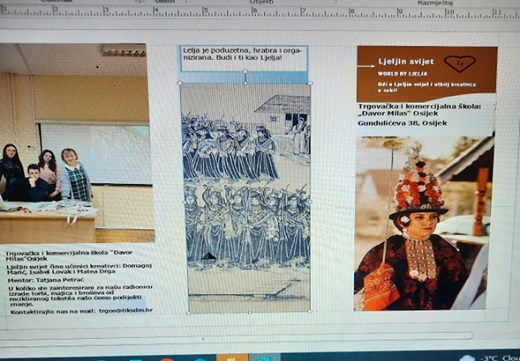Click the heart logo in brown banner
Screen dimensions: 520x361
[x=460, y=63]
